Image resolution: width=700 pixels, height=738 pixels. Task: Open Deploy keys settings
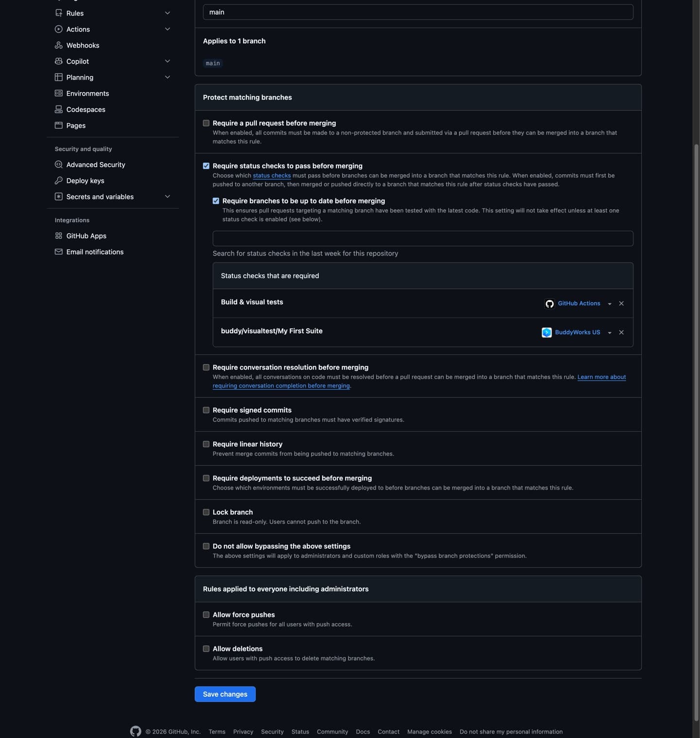pyautogui.click(x=85, y=181)
